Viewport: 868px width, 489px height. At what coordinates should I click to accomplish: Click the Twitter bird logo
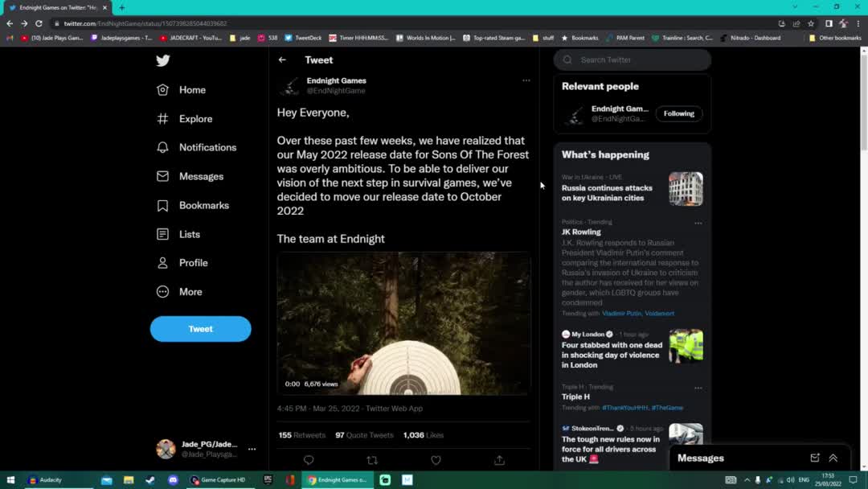click(x=163, y=60)
